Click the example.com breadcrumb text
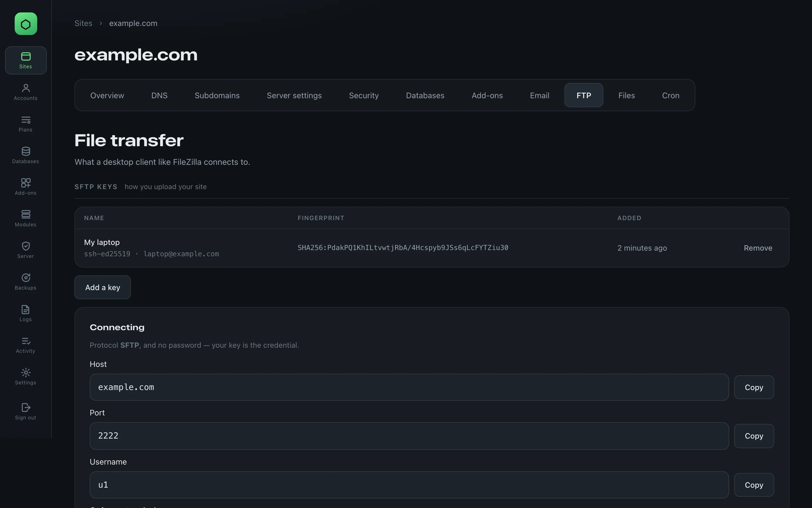This screenshot has height=508, width=812. tap(133, 23)
